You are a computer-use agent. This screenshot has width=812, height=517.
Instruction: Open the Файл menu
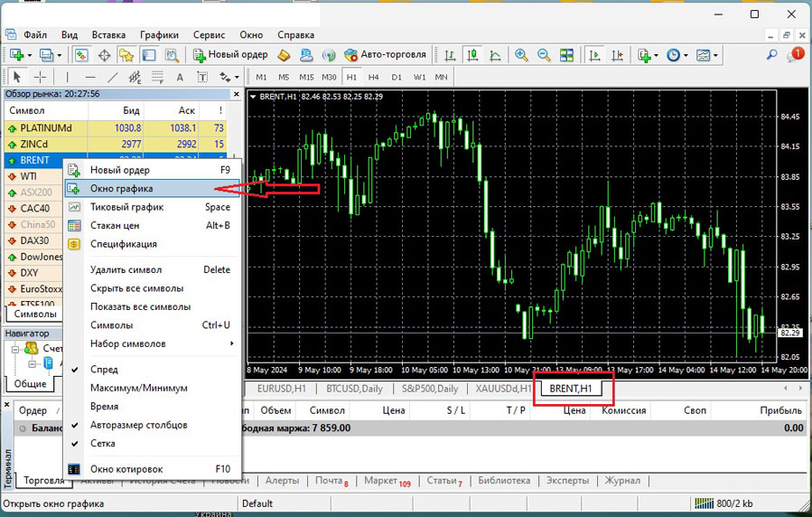coord(35,35)
